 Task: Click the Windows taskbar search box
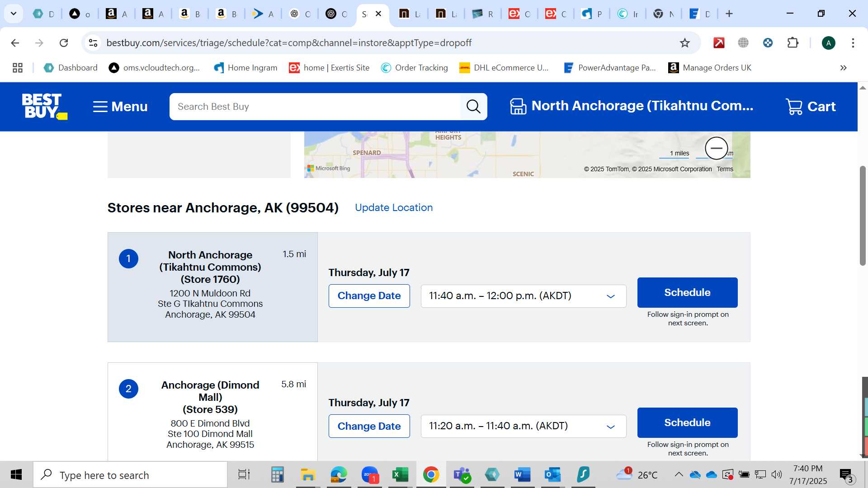coord(130,475)
